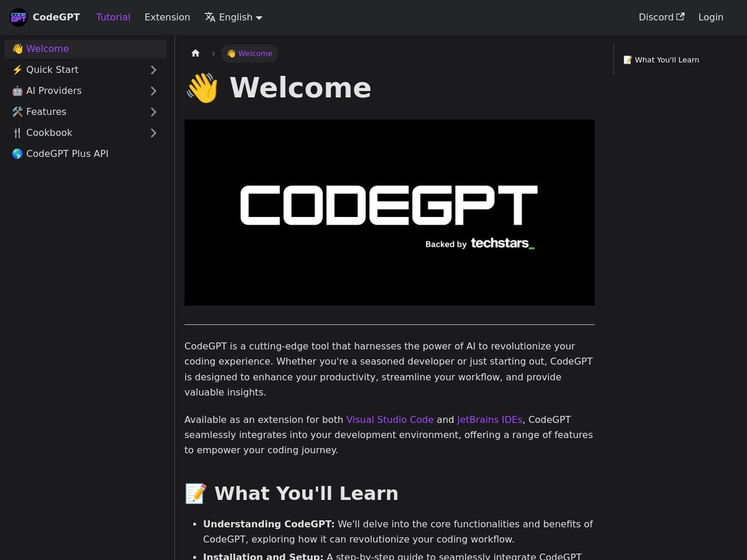The height and width of the screenshot is (560, 747).
Task: Click the Discord external link icon
Action: point(680,16)
